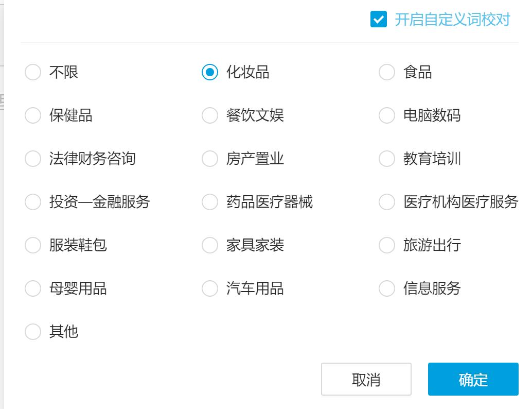Select the 其他 radio button

point(32,332)
